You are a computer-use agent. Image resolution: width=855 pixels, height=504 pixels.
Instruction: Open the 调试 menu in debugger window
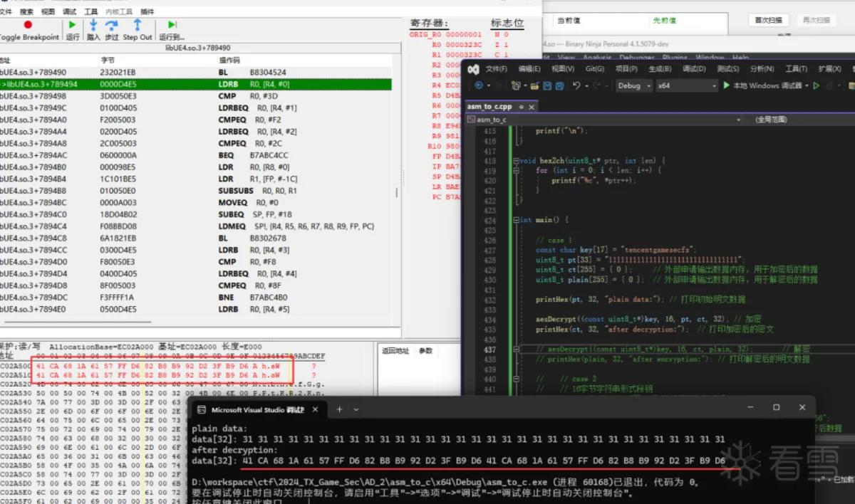[x=69, y=12]
